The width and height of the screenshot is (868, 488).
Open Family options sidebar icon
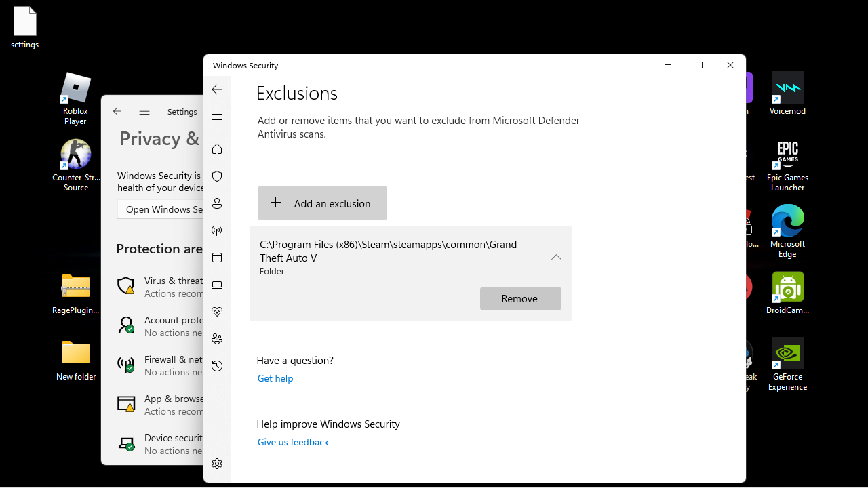coord(217,339)
